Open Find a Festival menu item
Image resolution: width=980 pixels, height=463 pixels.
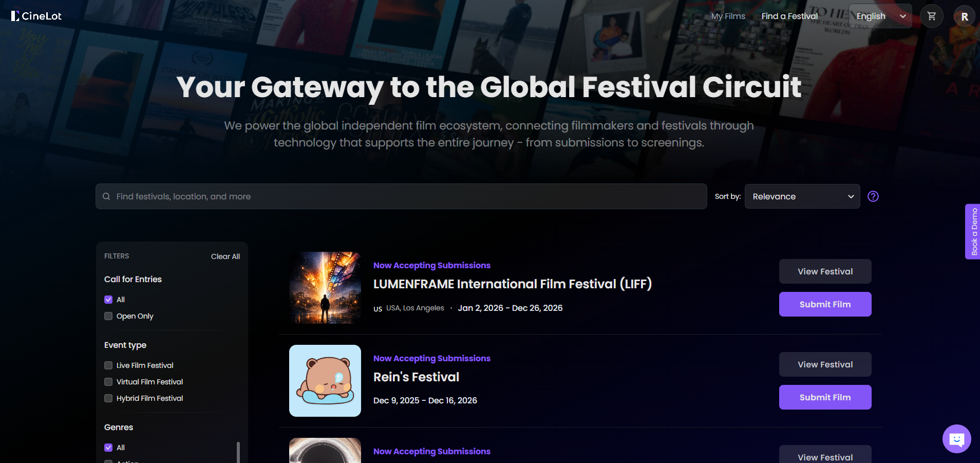click(x=789, y=16)
